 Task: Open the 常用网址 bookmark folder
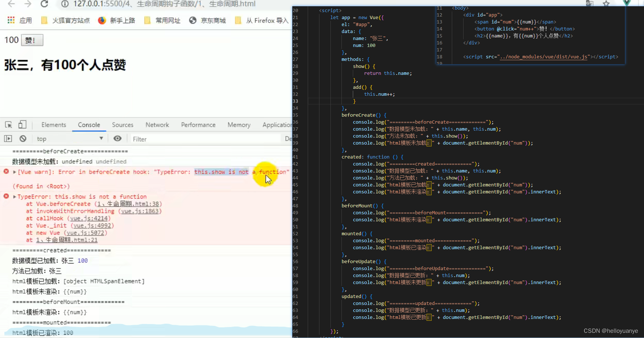tap(162, 21)
